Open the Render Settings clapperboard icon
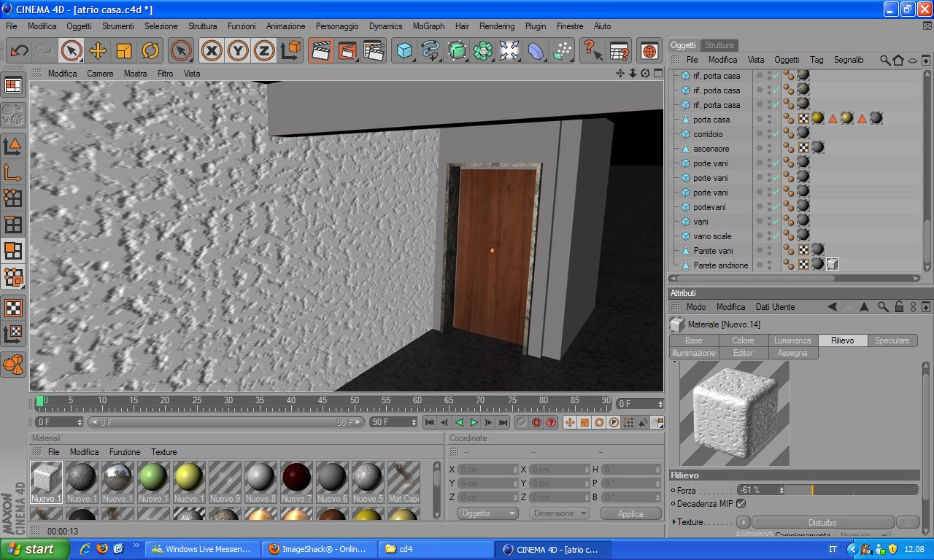The height and width of the screenshot is (560, 934). pyautogui.click(x=374, y=50)
